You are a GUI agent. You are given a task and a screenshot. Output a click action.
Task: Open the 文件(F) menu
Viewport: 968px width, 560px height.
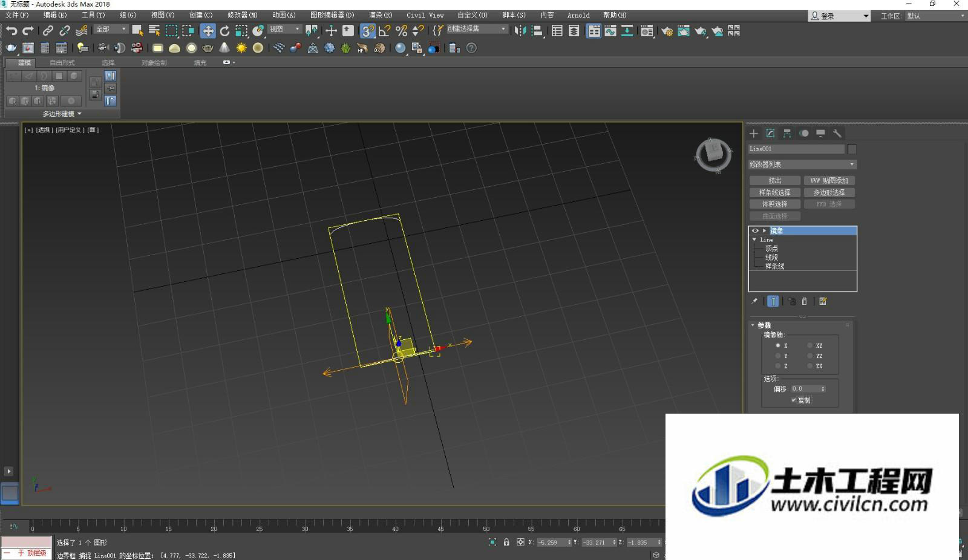point(17,15)
